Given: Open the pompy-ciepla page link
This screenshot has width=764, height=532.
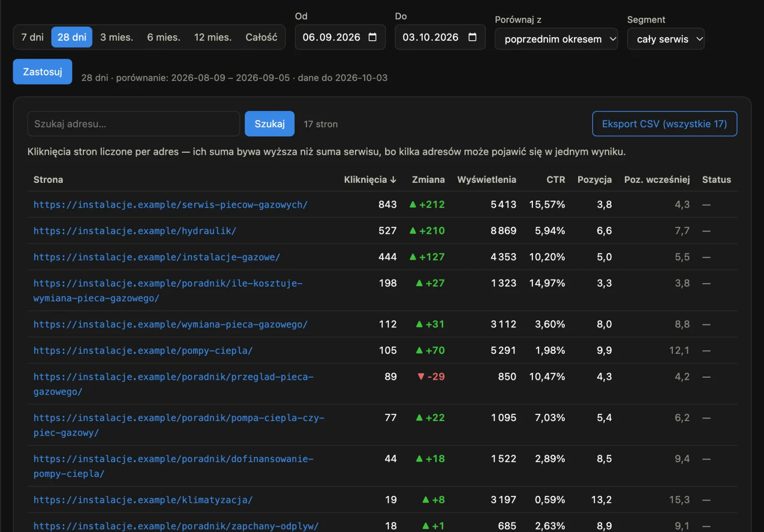Looking at the screenshot, I should tap(143, 351).
